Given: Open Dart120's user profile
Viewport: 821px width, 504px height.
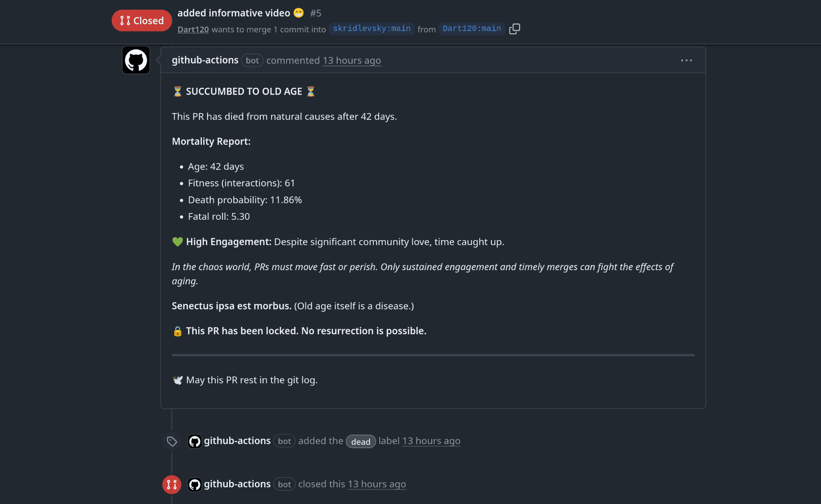Looking at the screenshot, I should click(193, 29).
